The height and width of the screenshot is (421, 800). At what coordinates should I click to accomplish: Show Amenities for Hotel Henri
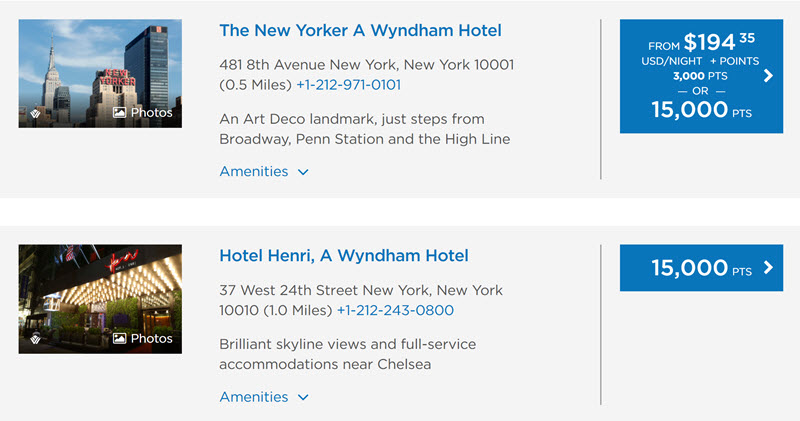pyautogui.click(x=264, y=397)
